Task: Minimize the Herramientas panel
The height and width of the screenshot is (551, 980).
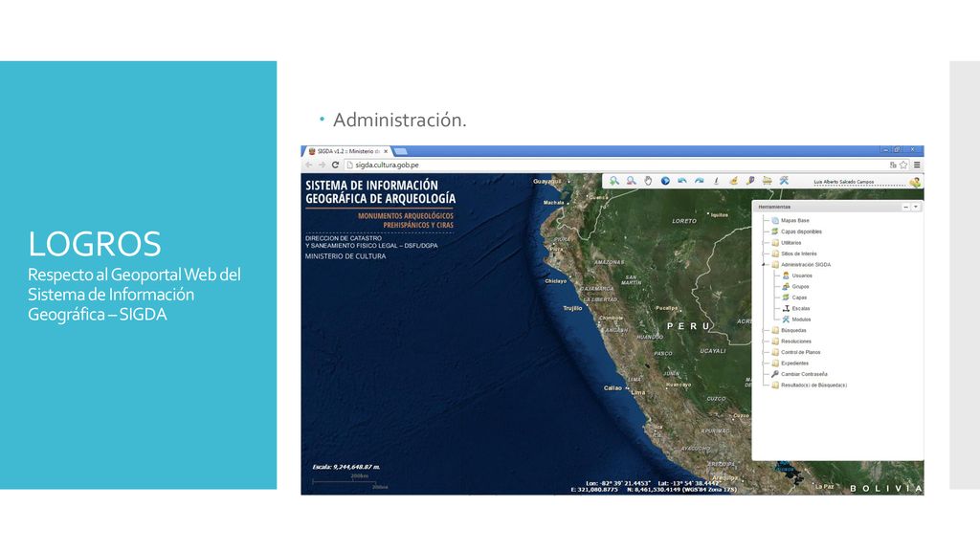Action: pos(905,207)
